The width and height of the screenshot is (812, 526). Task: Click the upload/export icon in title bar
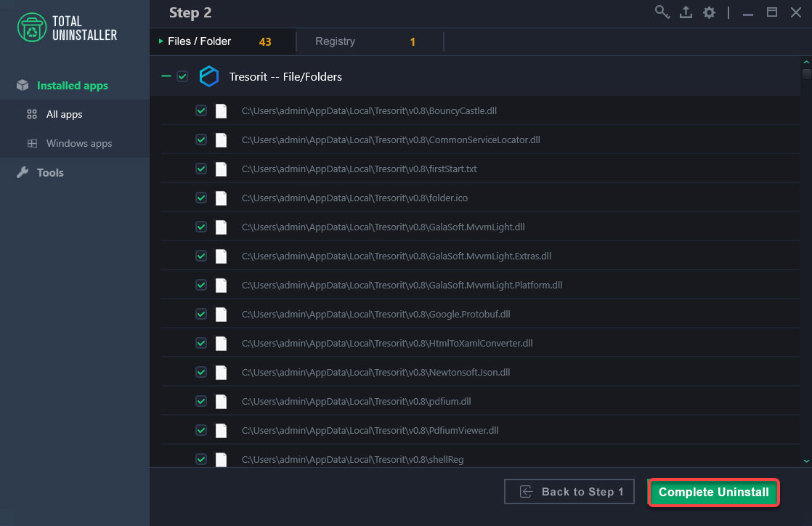(x=686, y=12)
